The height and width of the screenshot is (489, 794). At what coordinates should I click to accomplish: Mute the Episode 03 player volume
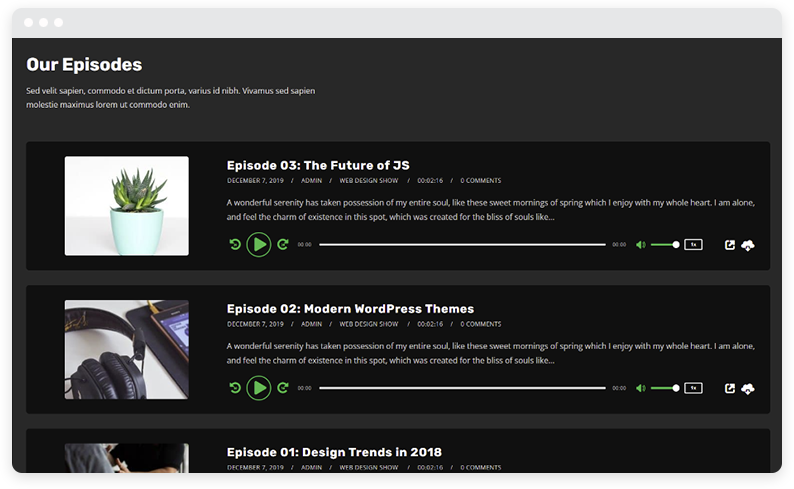[641, 244]
